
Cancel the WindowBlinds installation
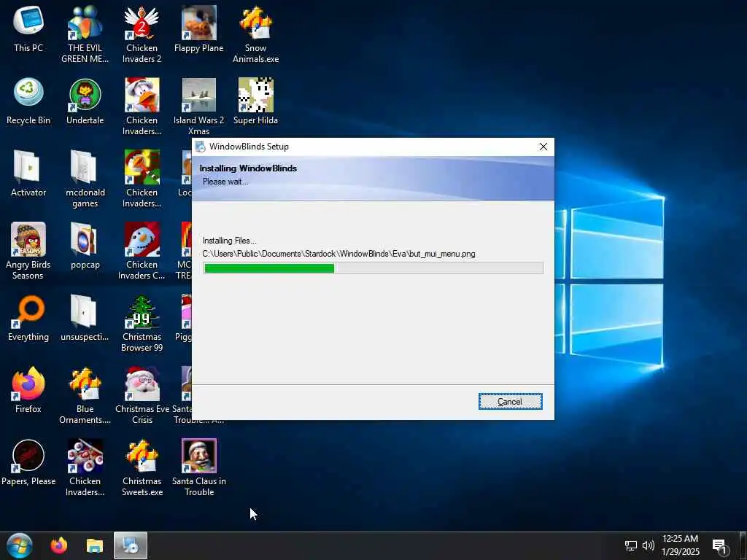(510, 402)
